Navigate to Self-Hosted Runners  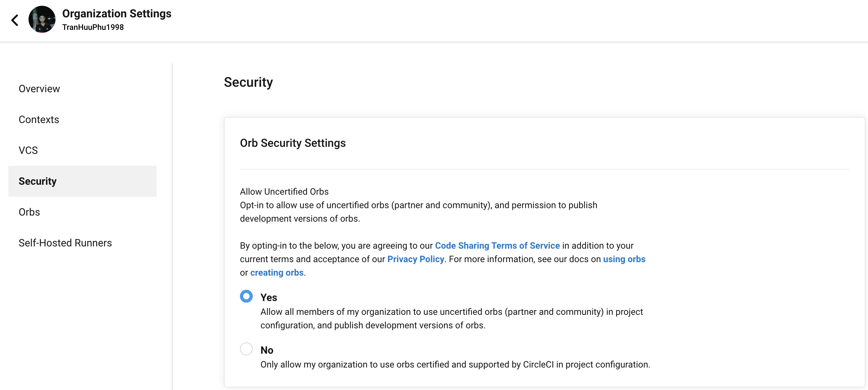coord(65,243)
